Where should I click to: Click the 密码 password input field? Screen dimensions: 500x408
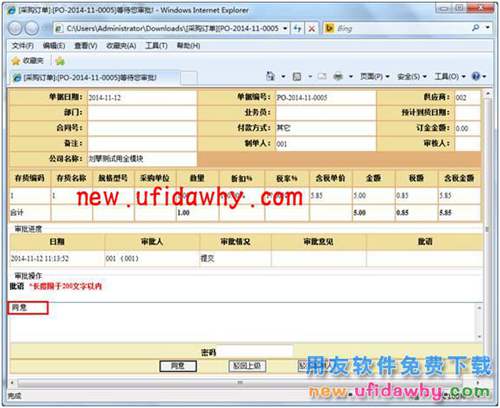(255, 352)
